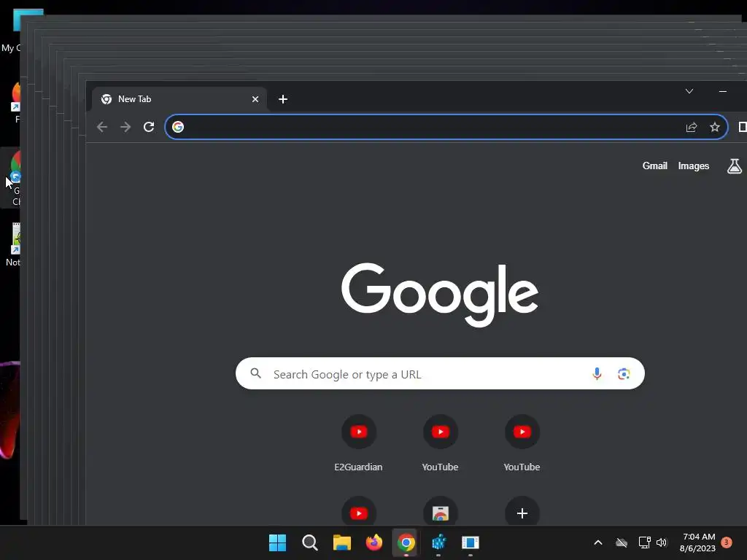Open a new tab with the plus button
This screenshot has height=560, width=747.
283,99
